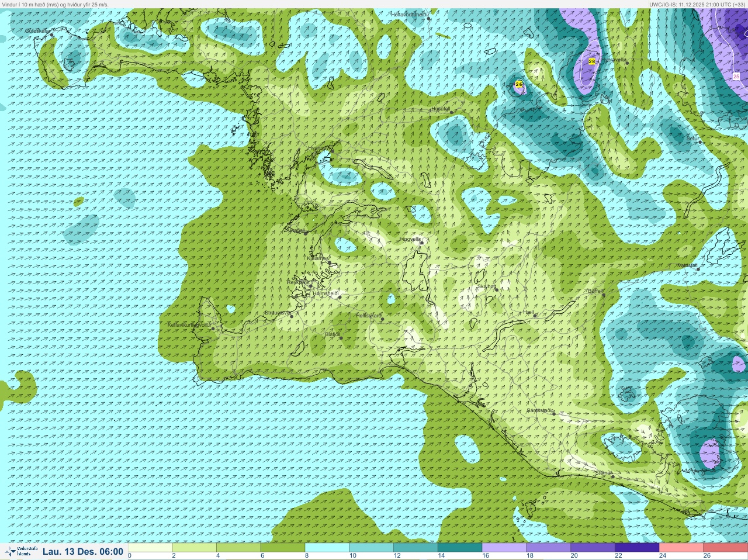The width and height of the screenshot is (748, 560).
Task: Click the Gufuskálar station label
Action: [37, 30]
